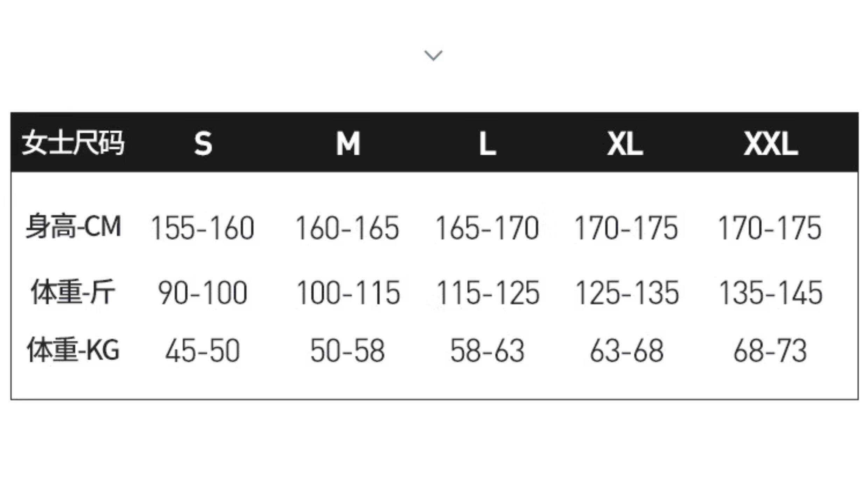This screenshot has width=868, height=487.
Task: Click the XXL column height value 170-175
Action: coord(770,228)
